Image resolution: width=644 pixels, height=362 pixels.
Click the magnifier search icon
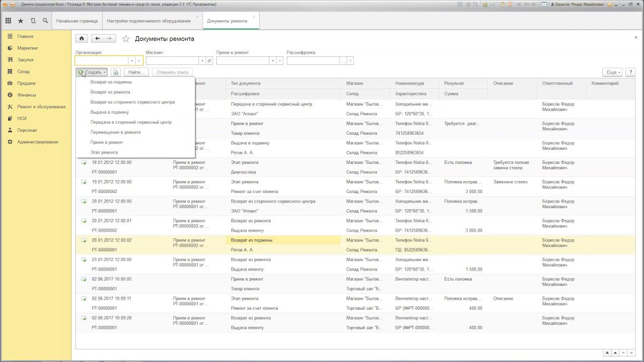[x=45, y=21]
